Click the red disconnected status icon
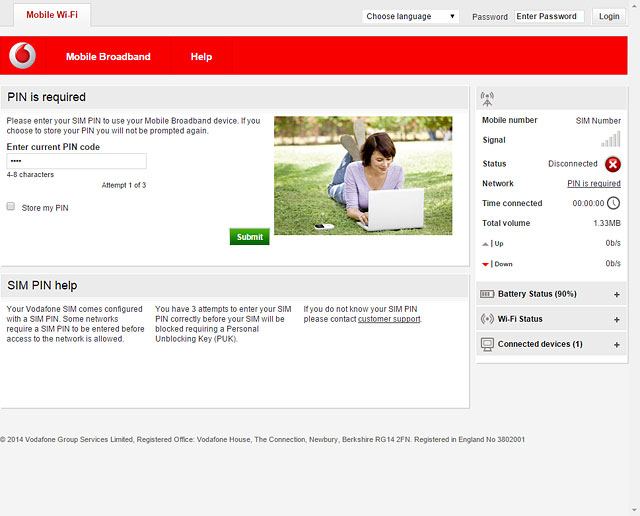This screenshot has width=640, height=516. coord(612,164)
